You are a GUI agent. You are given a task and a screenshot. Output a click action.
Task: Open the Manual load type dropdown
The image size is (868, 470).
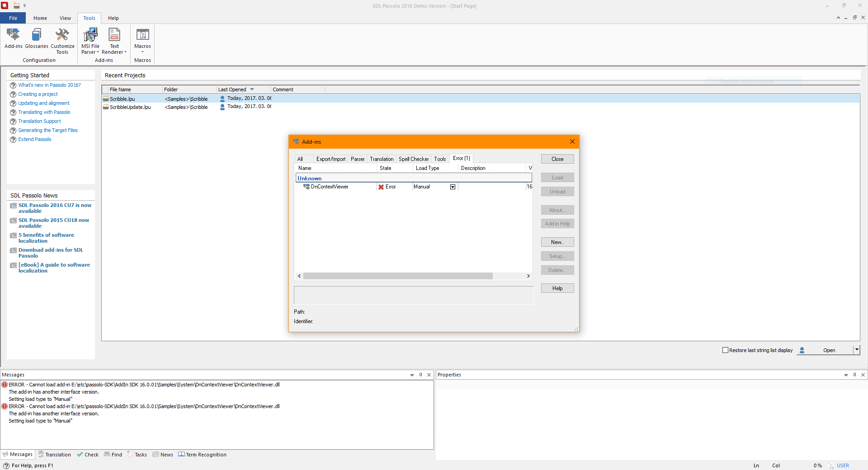pos(453,187)
